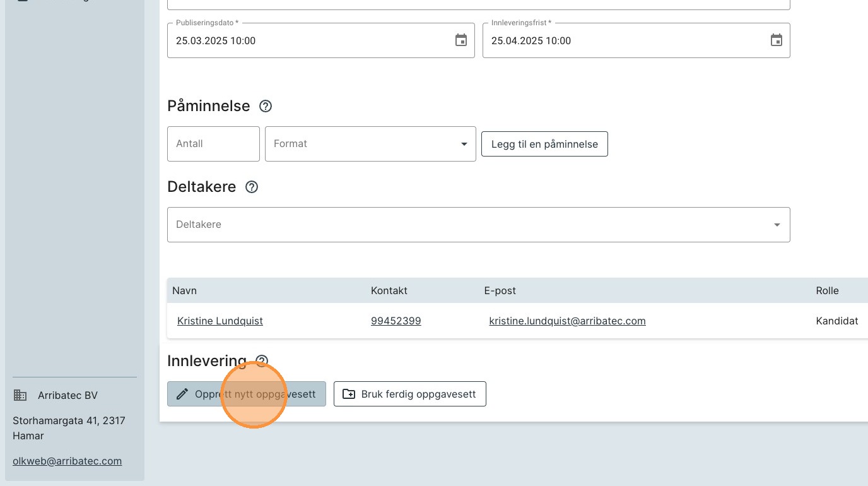The image size is (868, 486).
Task: Open the Innleveringsfrist calendar picker
Action: point(777,40)
